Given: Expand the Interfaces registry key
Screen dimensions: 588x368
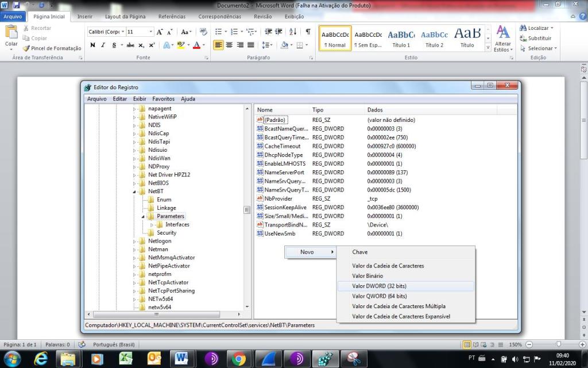Looking at the screenshot, I should click(x=152, y=225).
